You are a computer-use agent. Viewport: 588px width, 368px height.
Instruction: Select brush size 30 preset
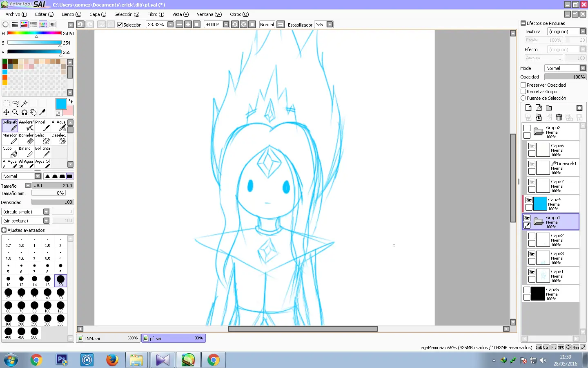tap(21, 293)
